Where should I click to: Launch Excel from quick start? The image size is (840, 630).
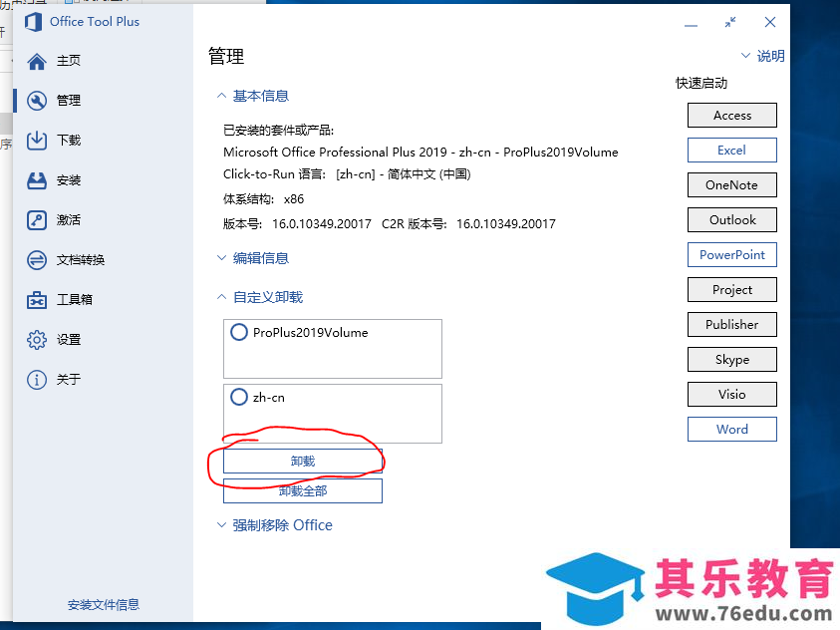[731, 150]
